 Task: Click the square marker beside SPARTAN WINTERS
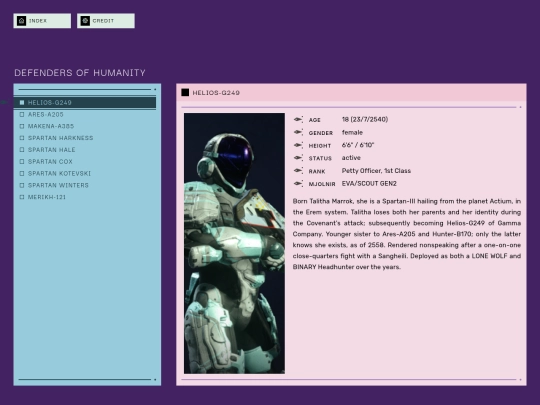click(x=22, y=185)
